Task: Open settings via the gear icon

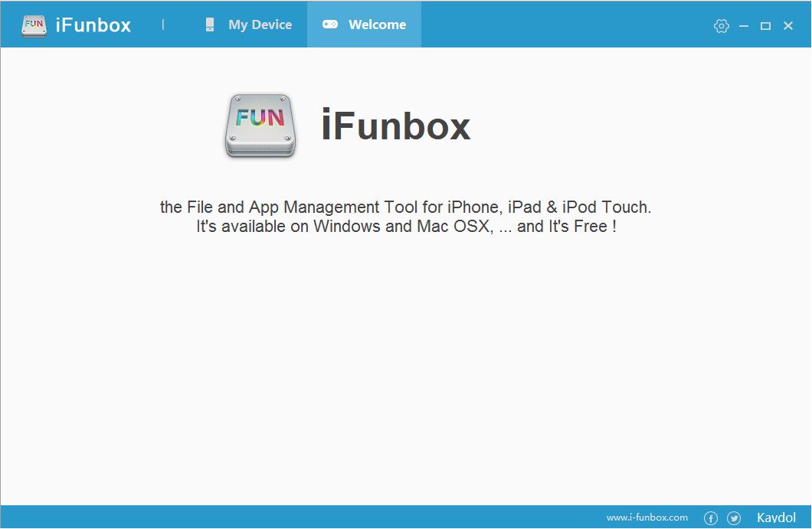Action: coord(722,26)
